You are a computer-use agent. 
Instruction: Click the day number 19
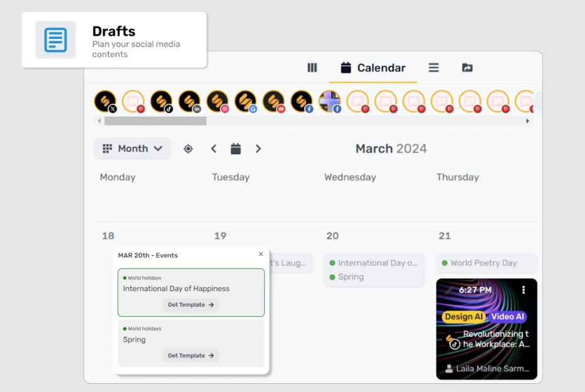pyautogui.click(x=220, y=236)
